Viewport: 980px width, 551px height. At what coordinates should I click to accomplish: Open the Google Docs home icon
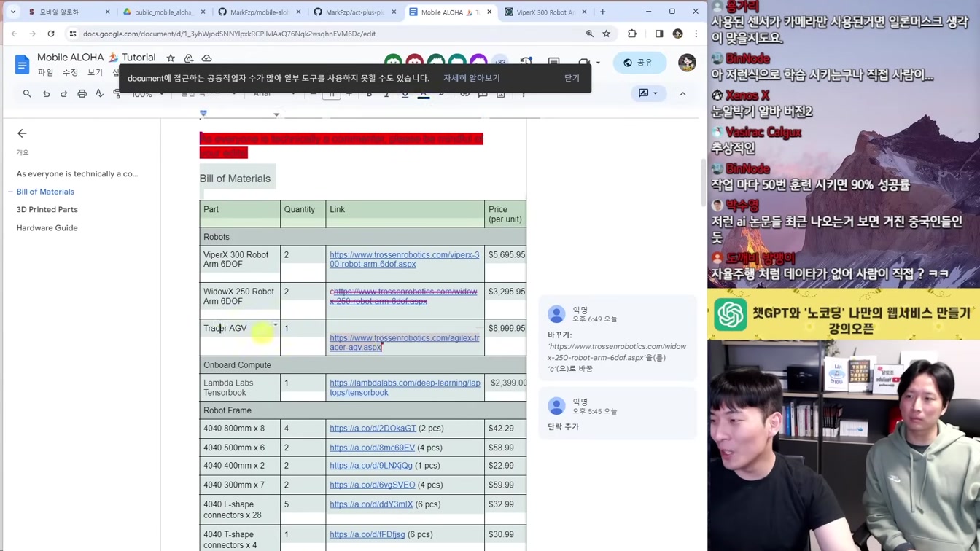(x=22, y=64)
